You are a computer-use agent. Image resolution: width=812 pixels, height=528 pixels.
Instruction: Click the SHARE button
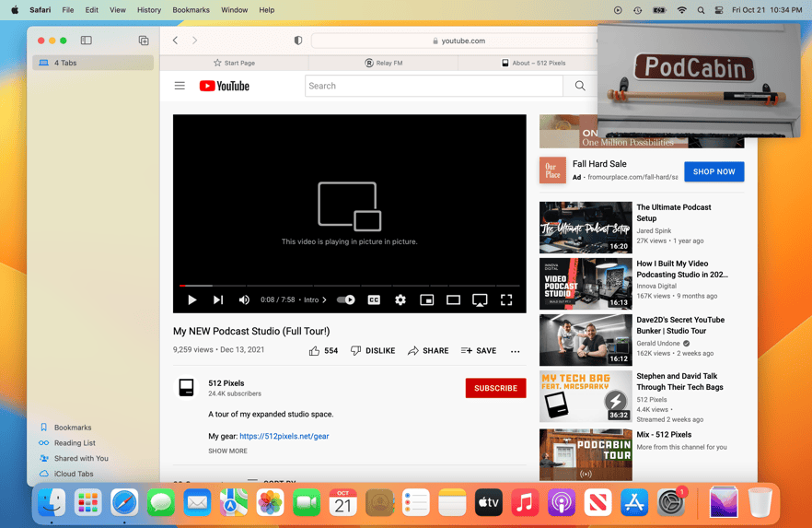428,351
